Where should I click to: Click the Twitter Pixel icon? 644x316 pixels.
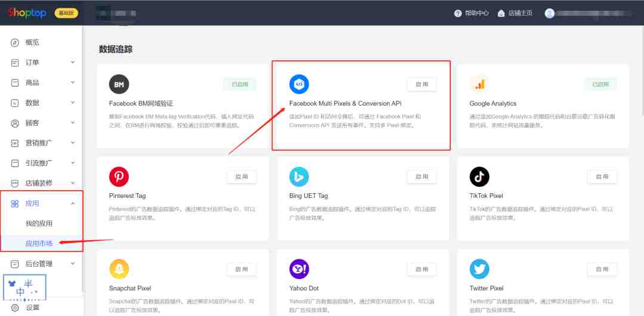click(x=479, y=269)
